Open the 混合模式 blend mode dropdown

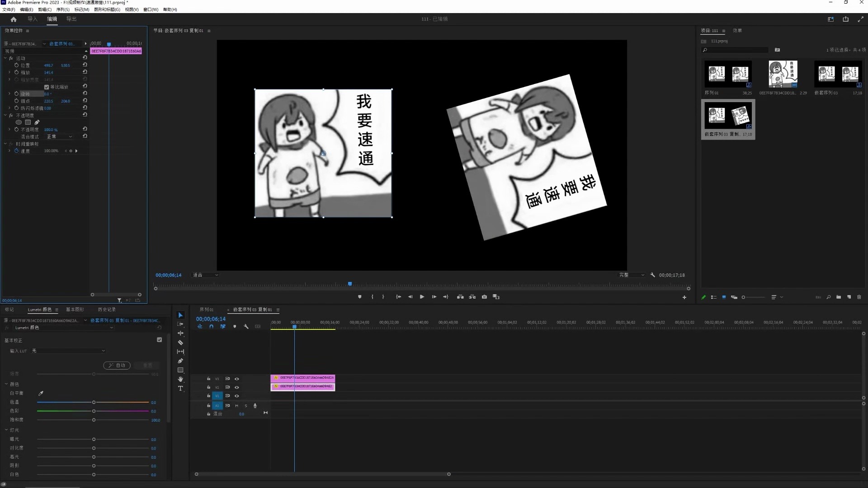coord(59,136)
